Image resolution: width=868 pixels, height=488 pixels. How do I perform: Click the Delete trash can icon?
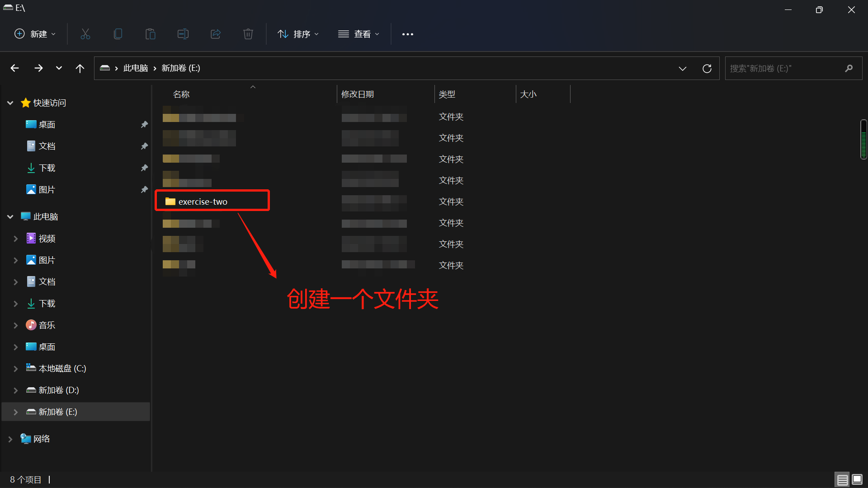coord(248,34)
